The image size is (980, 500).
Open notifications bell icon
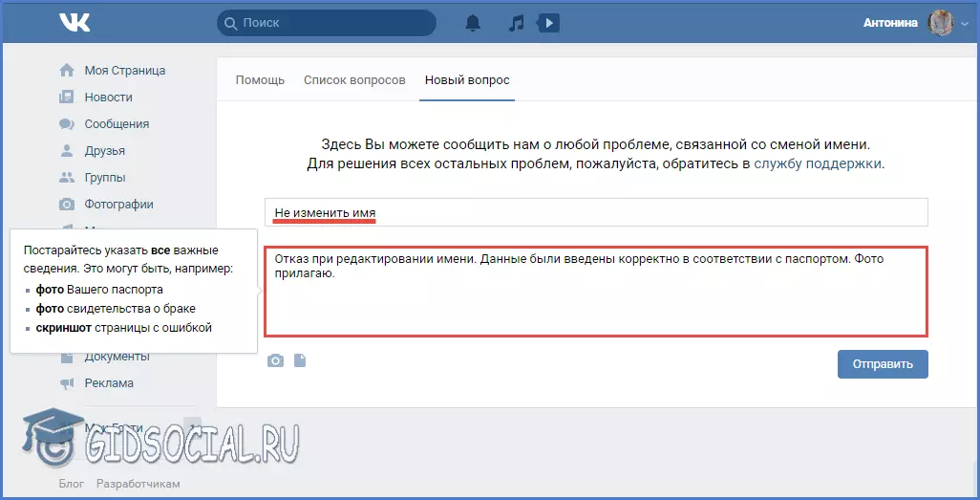pyautogui.click(x=473, y=23)
